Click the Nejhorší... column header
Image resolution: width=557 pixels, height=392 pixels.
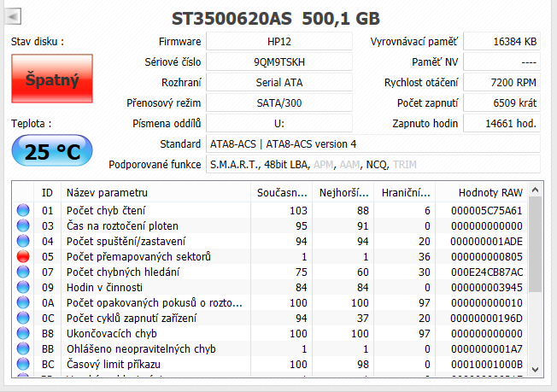click(x=343, y=192)
